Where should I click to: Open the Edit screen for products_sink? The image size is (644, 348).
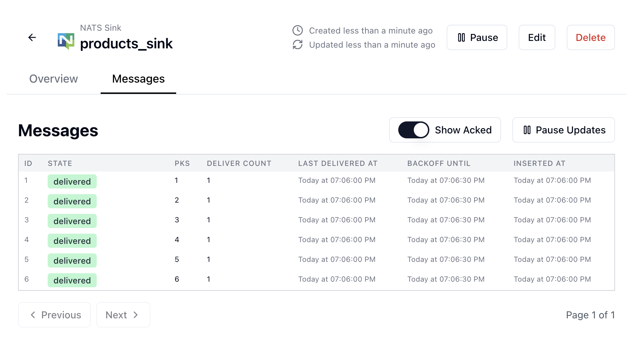537,37
